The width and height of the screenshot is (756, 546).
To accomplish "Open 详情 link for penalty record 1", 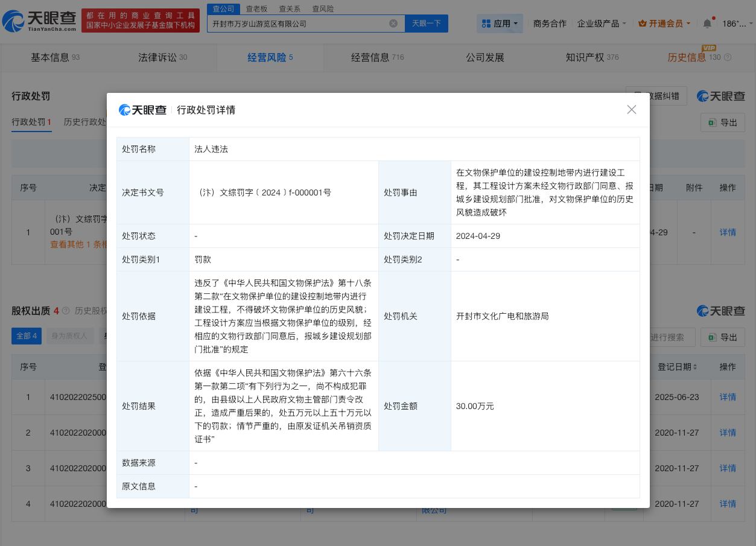I will (x=728, y=232).
